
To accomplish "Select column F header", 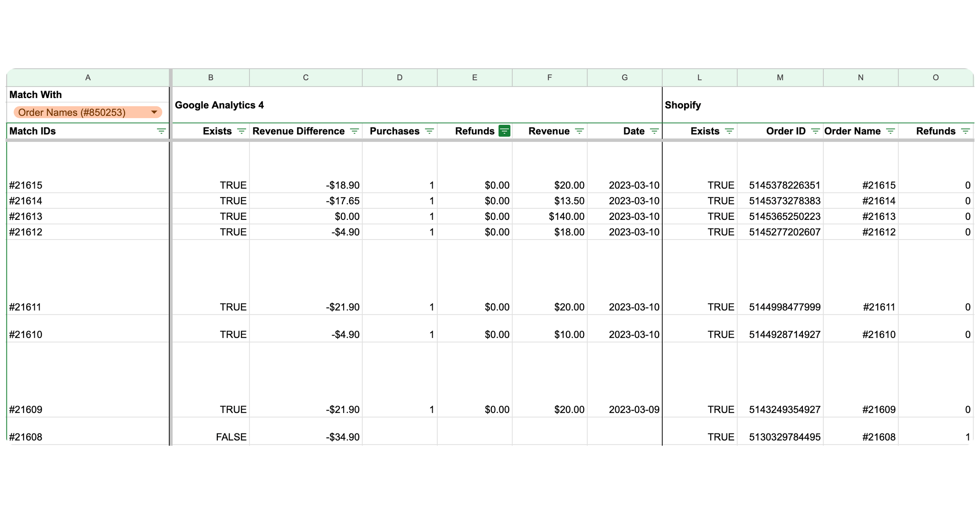I will (549, 78).
